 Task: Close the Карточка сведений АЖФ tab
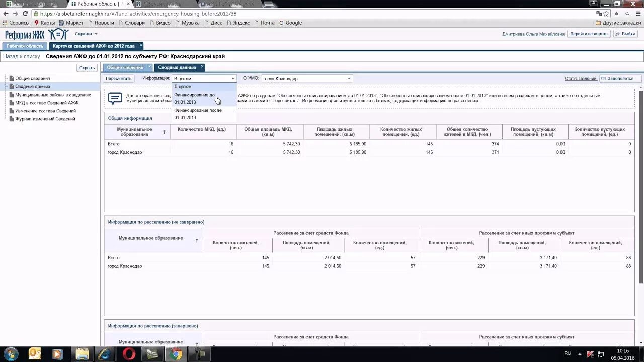(x=141, y=45)
